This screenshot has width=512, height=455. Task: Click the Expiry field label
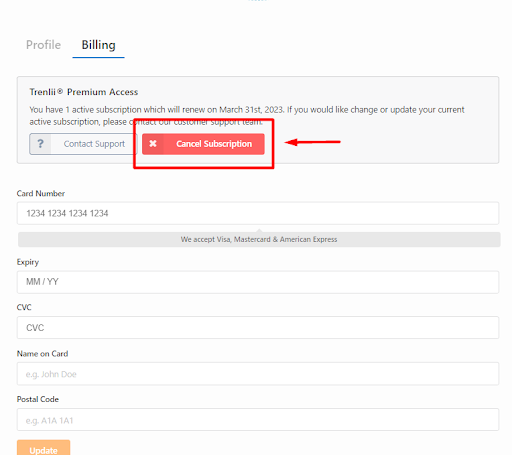(x=28, y=262)
